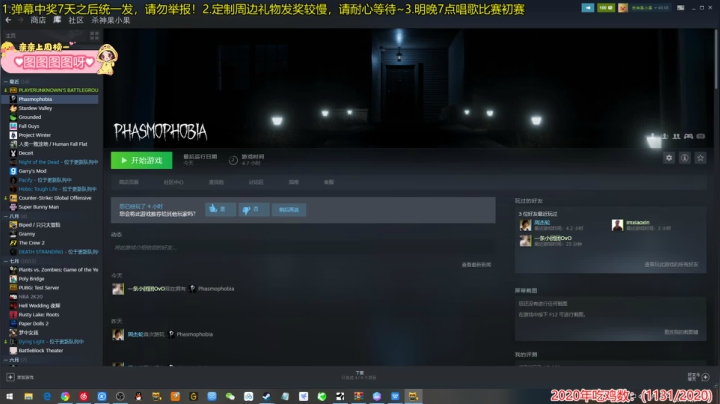Viewport: 720px width, 404px height.
Task: Open the game info icon
Action: 684,158
